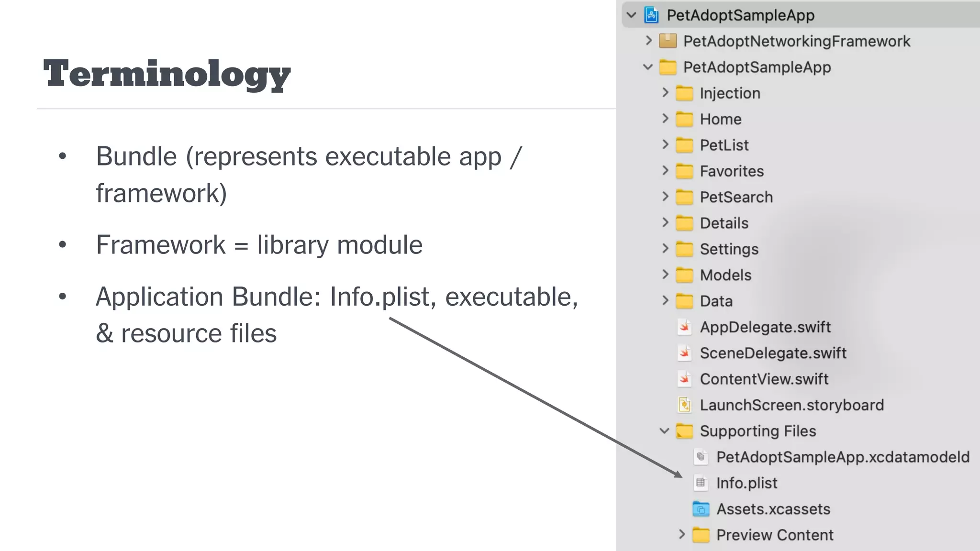The height and width of the screenshot is (551, 980).
Task: Click the LaunchScreen.storyboard file icon
Action: pyautogui.click(x=685, y=405)
